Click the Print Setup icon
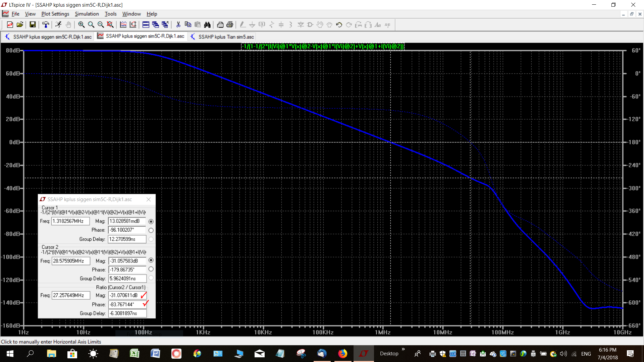 tap(220, 24)
